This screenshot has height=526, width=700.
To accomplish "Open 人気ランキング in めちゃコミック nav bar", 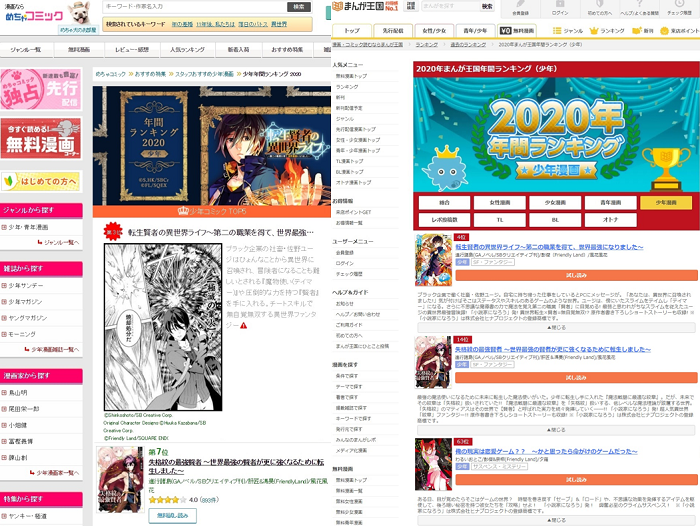I will click(x=187, y=50).
